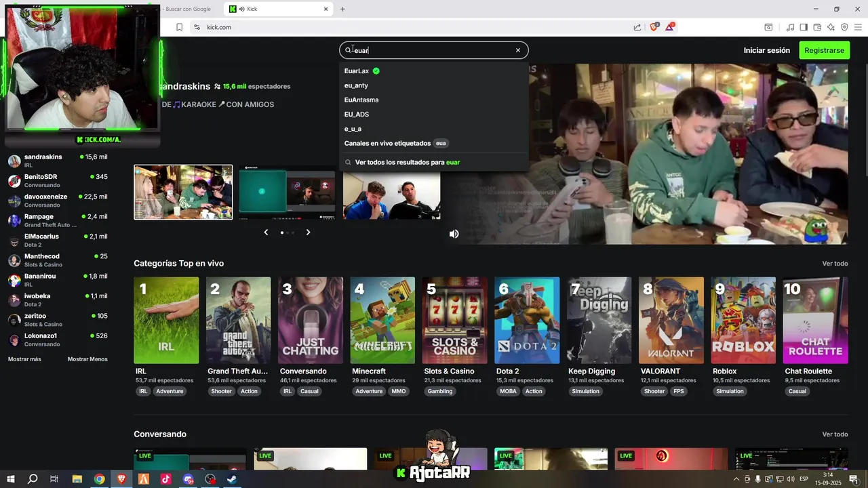Open Manthecod channel in sidebar

58,260
